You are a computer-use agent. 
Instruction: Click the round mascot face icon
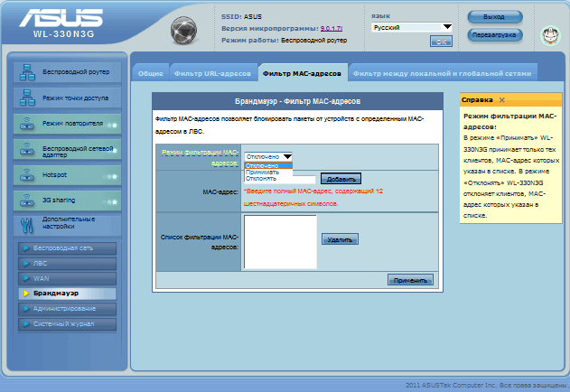[x=550, y=37]
